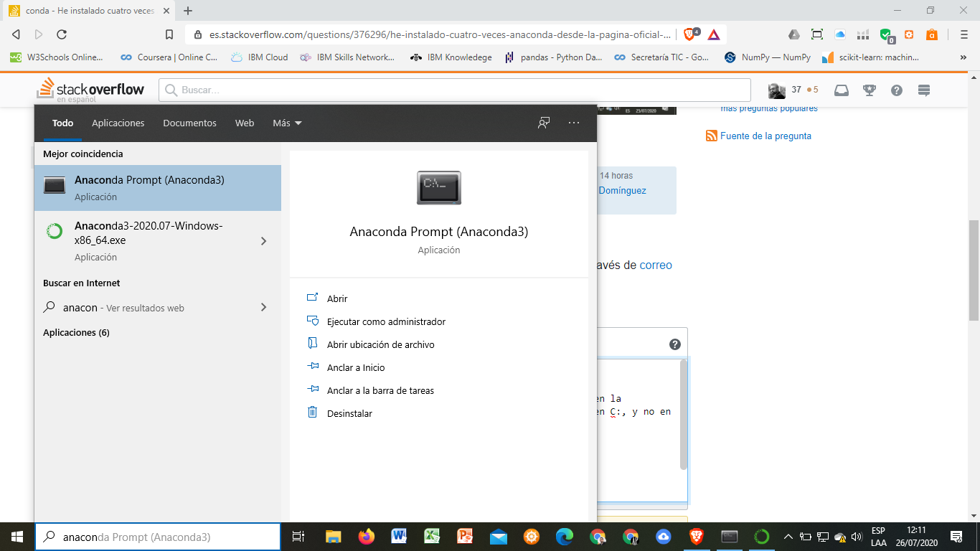Open the Windows Start button
The height and width of the screenshot is (551, 980).
pyautogui.click(x=17, y=537)
